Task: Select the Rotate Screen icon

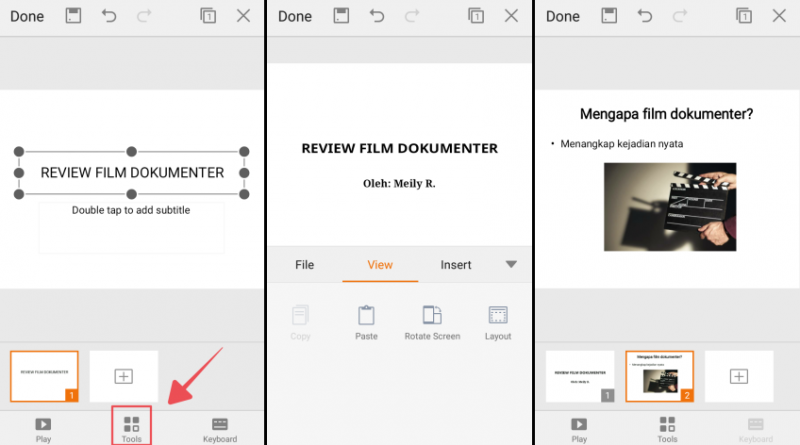Action: click(x=432, y=316)
